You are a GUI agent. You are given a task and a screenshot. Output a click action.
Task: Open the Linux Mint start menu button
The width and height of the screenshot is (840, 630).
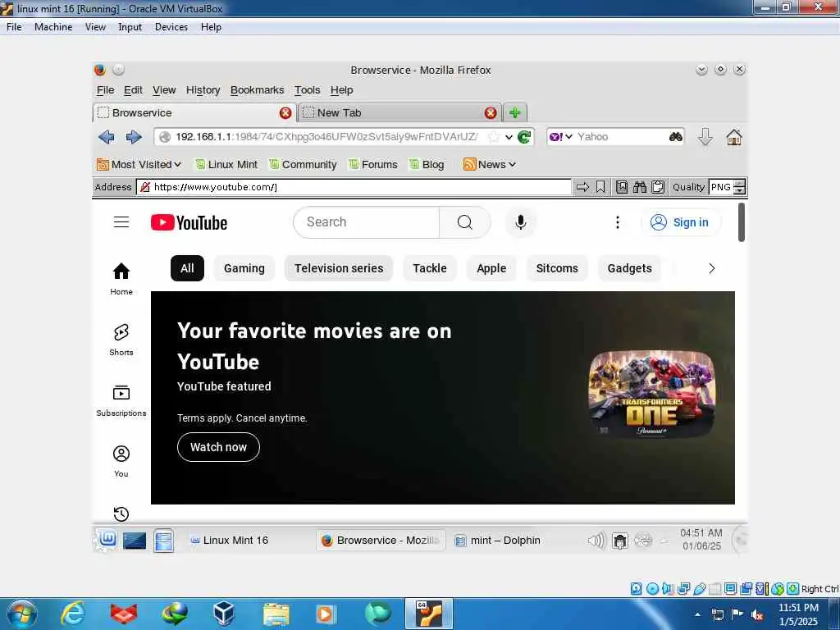[107, 538]
